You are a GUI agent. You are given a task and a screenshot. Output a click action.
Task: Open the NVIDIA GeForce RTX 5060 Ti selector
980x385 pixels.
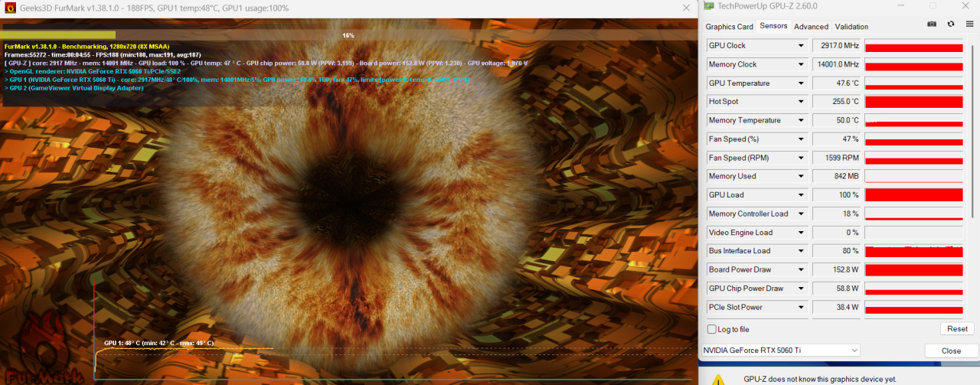coord(779,351)
